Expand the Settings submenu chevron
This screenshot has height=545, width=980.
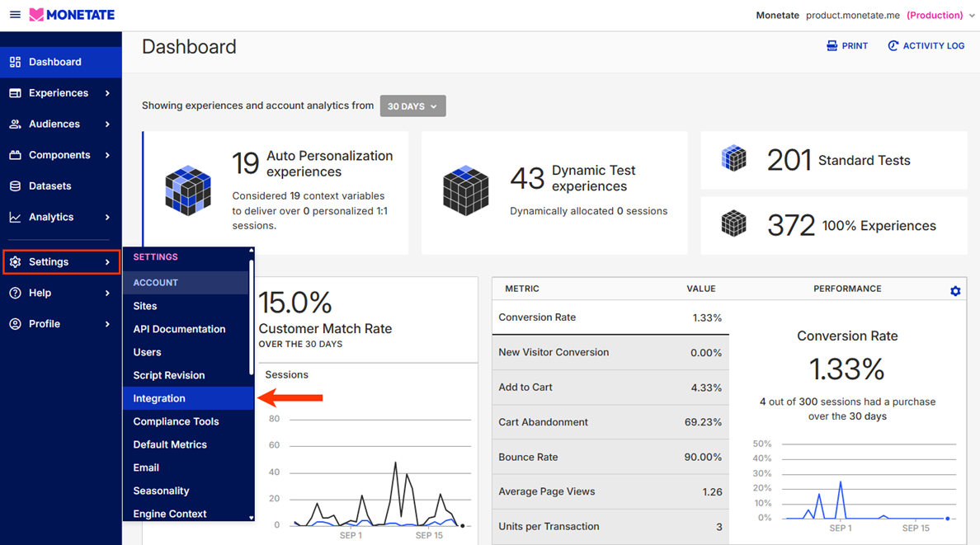tap(107, 262)
